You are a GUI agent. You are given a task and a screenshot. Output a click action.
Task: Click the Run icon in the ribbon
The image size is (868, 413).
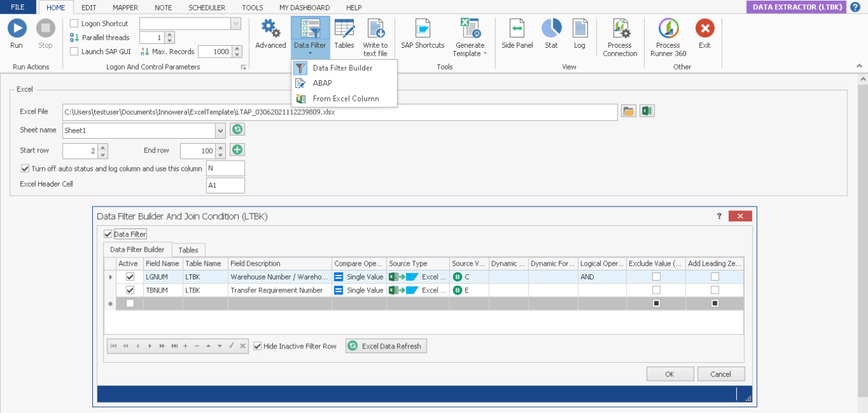pyautogui.click(x=16, y=29)
